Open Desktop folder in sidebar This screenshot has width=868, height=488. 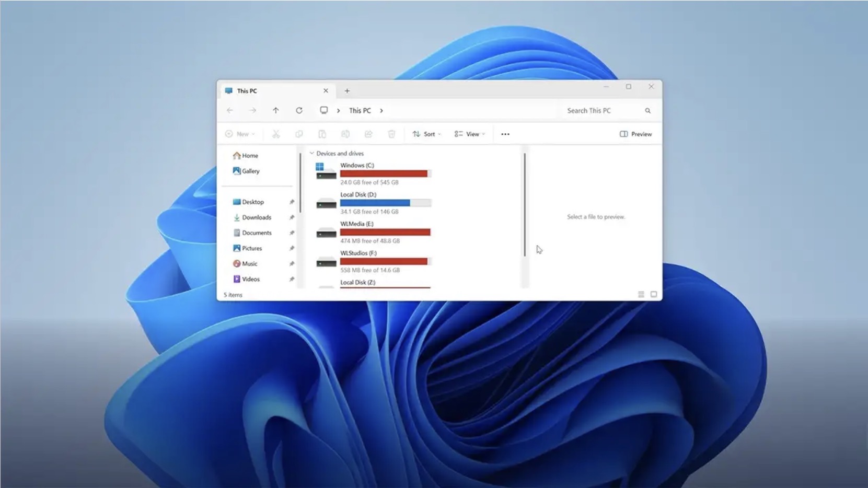(248, 202)
